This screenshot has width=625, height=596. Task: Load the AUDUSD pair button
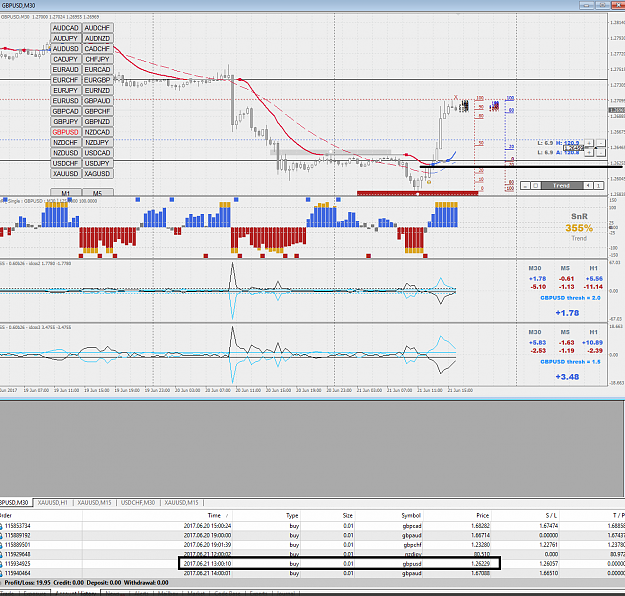pos(66,49)
